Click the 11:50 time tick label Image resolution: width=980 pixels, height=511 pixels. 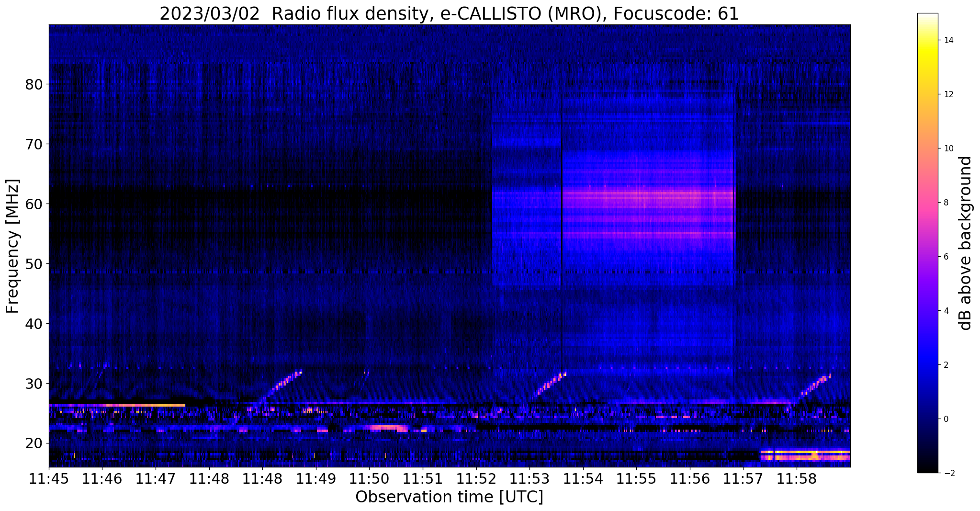coord(369,479)
